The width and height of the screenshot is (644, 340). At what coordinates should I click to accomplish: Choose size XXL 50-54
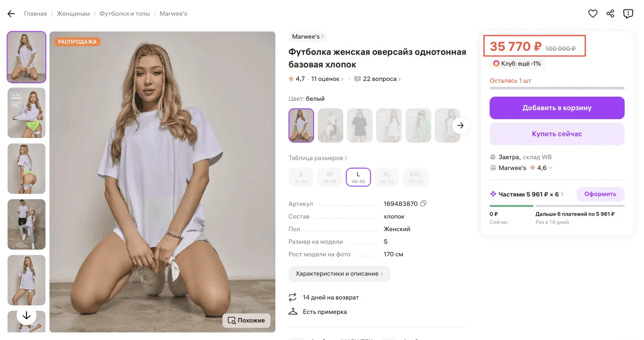coord(415,177)
